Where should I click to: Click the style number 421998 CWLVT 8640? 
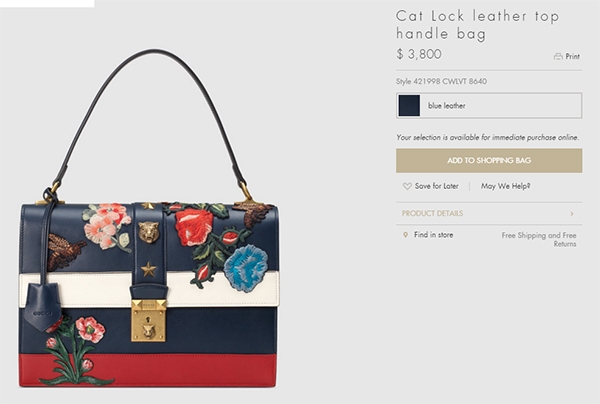[x=441, y=81]
